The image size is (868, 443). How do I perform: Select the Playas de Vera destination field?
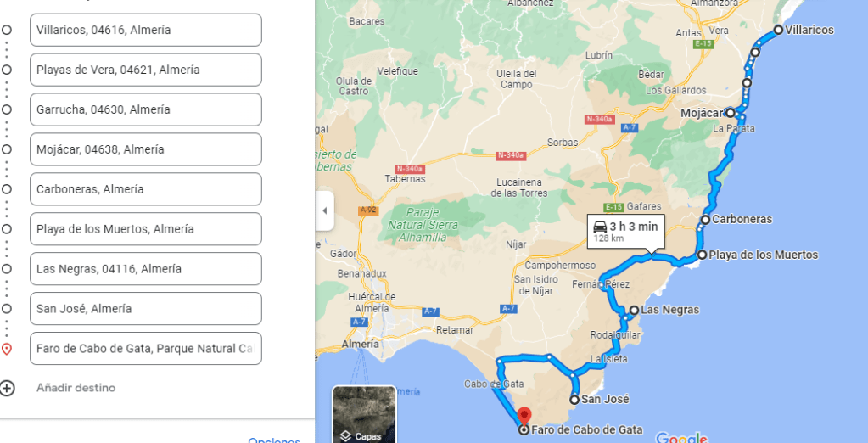[146, 70]
